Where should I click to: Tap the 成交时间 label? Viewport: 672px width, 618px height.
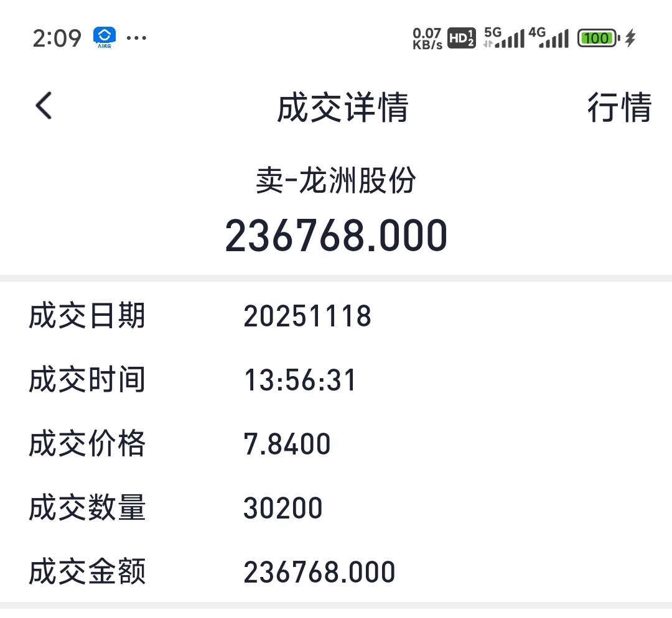coord(87,380)
